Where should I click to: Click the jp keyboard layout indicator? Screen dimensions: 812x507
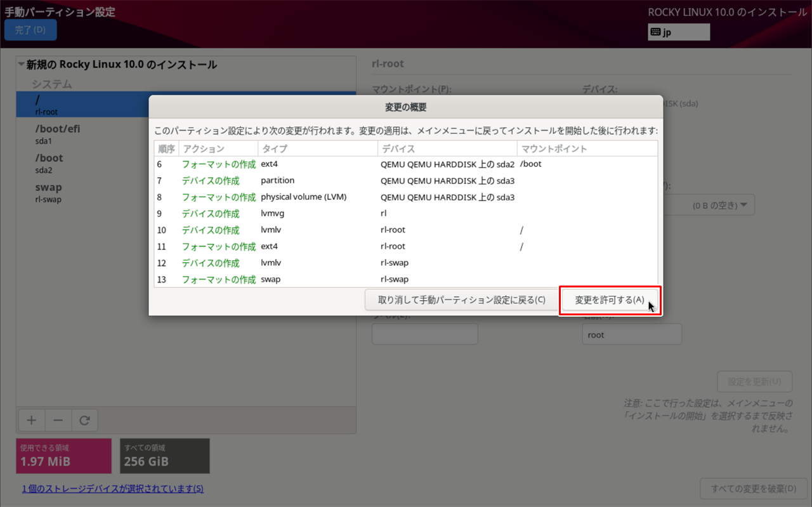pyautogui.click(x=678, y=32)
